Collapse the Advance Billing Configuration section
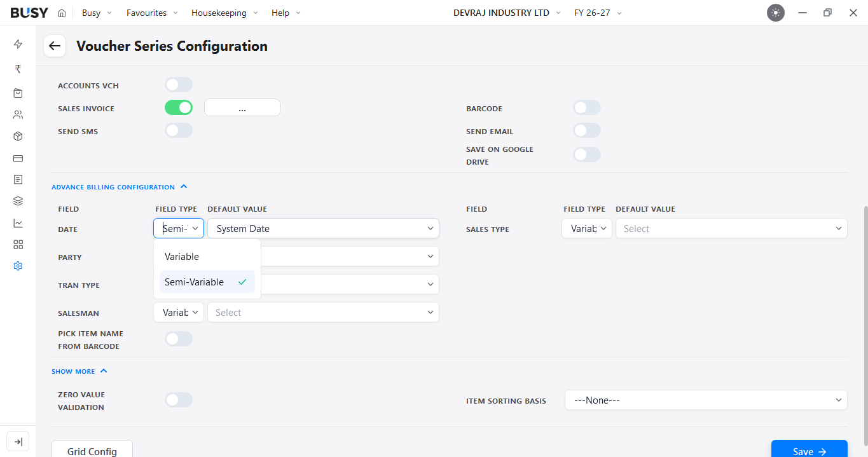The width and height of the screenshot is (868, 457). (120, 187)
